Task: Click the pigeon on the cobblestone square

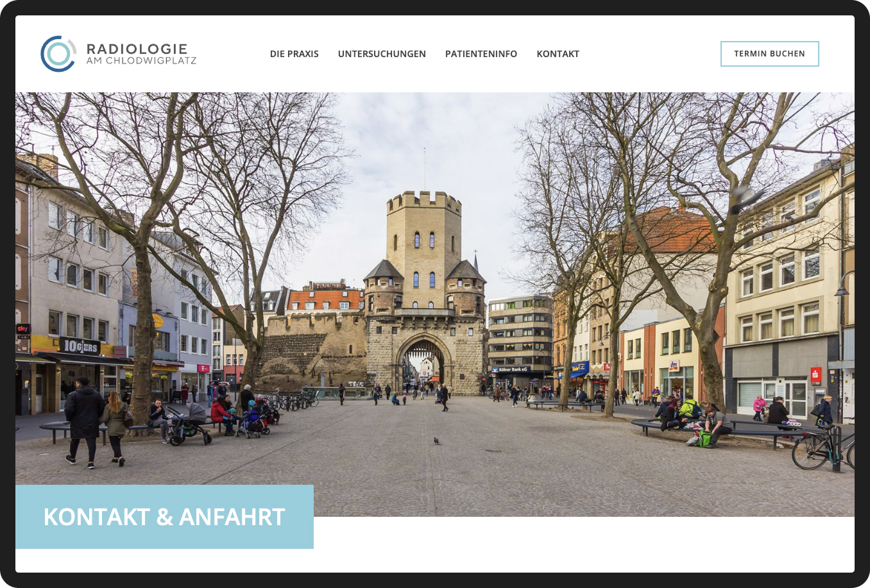Action: [436, 441]
